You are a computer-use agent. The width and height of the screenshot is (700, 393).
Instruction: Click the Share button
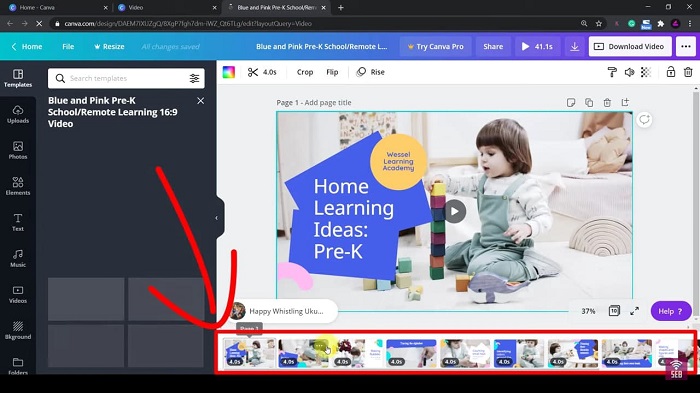493,46
